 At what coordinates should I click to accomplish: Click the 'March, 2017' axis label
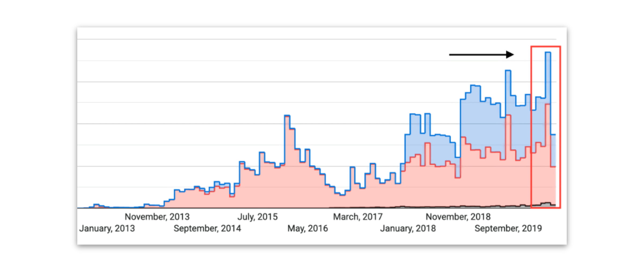click(358, 217)
